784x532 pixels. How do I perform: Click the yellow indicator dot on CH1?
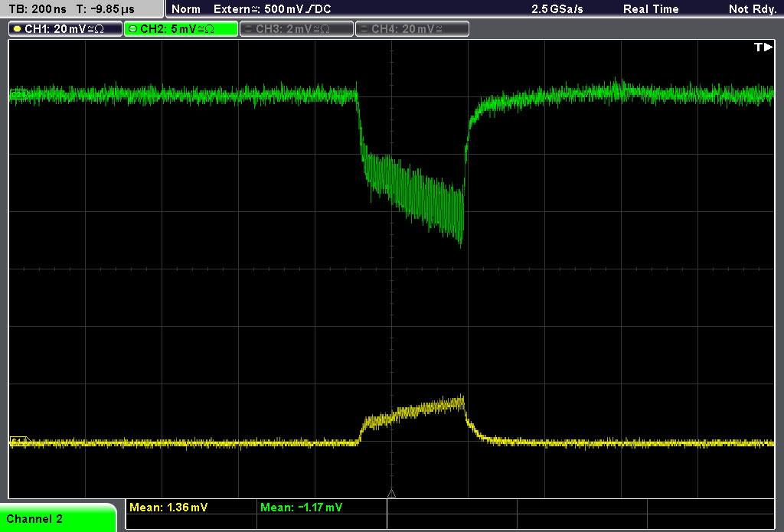click(x=18, y=29)
